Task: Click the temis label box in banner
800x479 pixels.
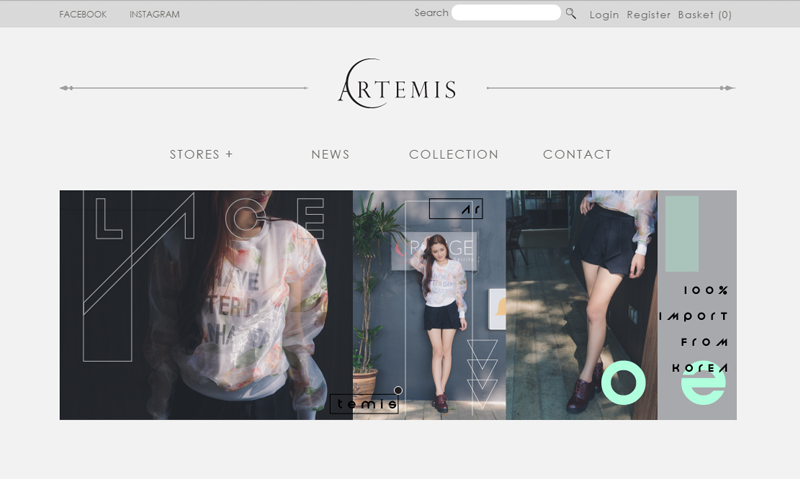Action: [x=364, y=404]
